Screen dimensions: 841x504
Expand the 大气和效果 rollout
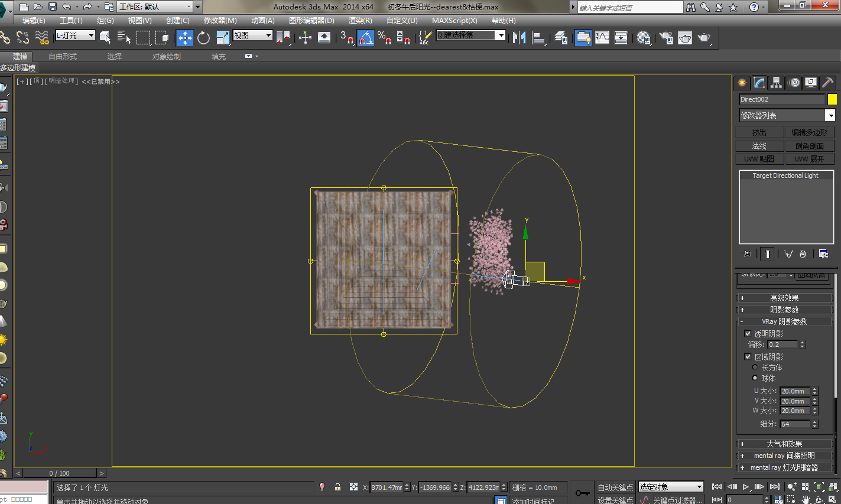pyautogui.click(x=784, y=444)
